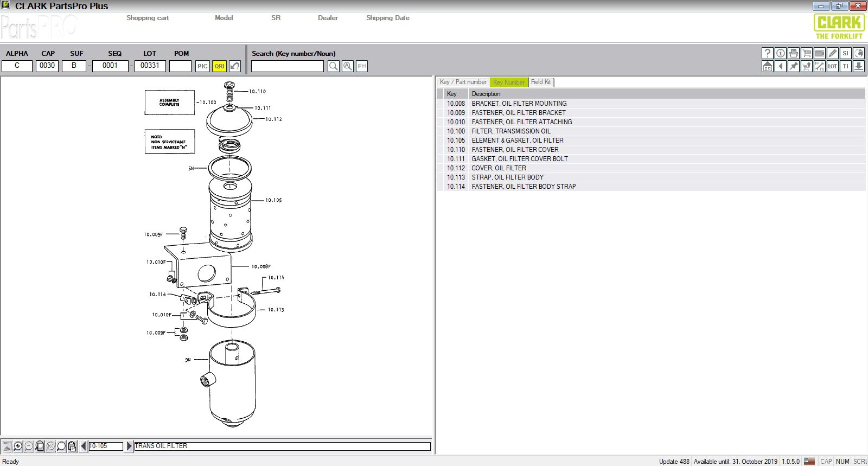Toggle the PIC button
Image resolution: width=868 pixels, height=466 pixels.
202,66
